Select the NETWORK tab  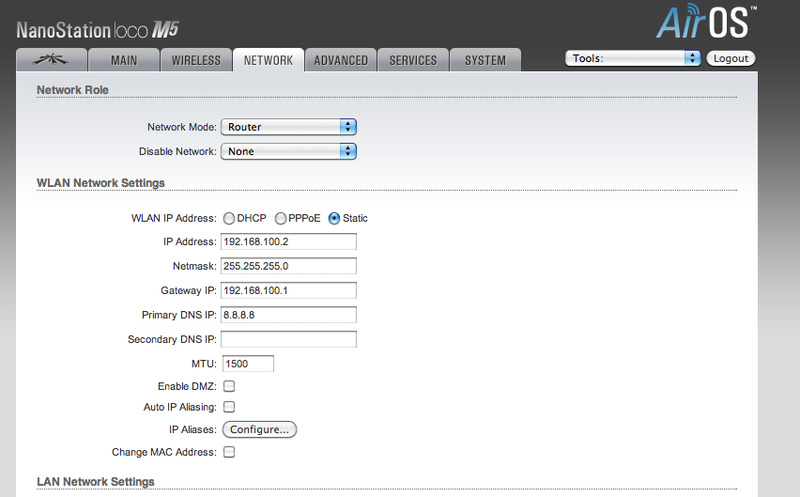pos(268,60)
